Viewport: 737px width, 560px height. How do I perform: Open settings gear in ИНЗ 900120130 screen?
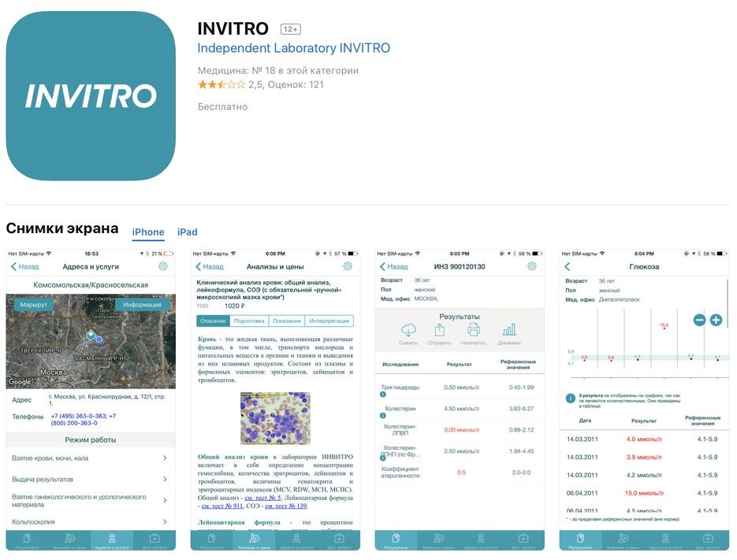pos(532,266)
